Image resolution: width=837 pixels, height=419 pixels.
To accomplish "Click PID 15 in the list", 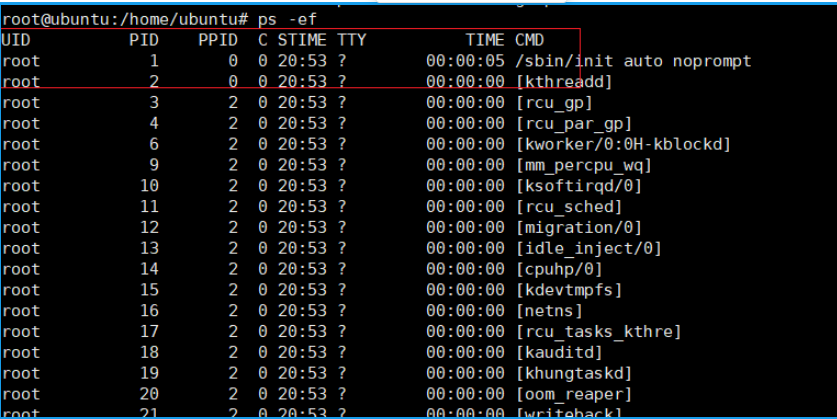I will pyautogui.click(x=149, y=290).
